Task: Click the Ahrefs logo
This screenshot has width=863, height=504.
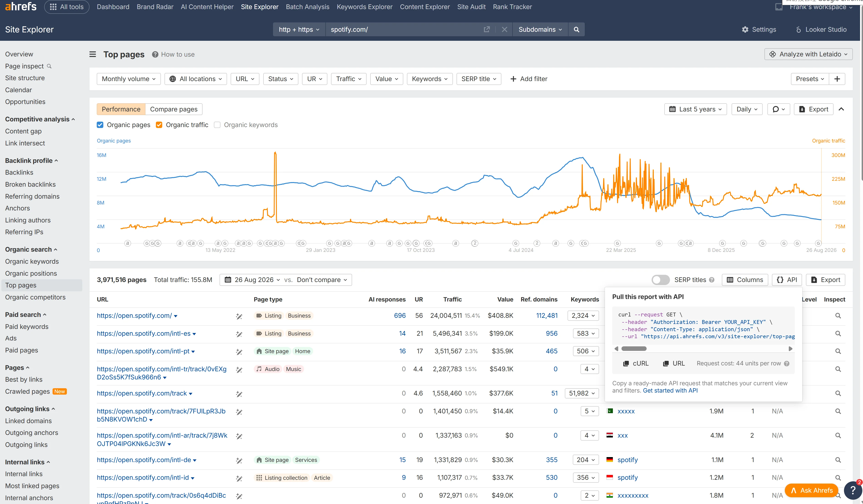Action: click(x=21, y=7)
